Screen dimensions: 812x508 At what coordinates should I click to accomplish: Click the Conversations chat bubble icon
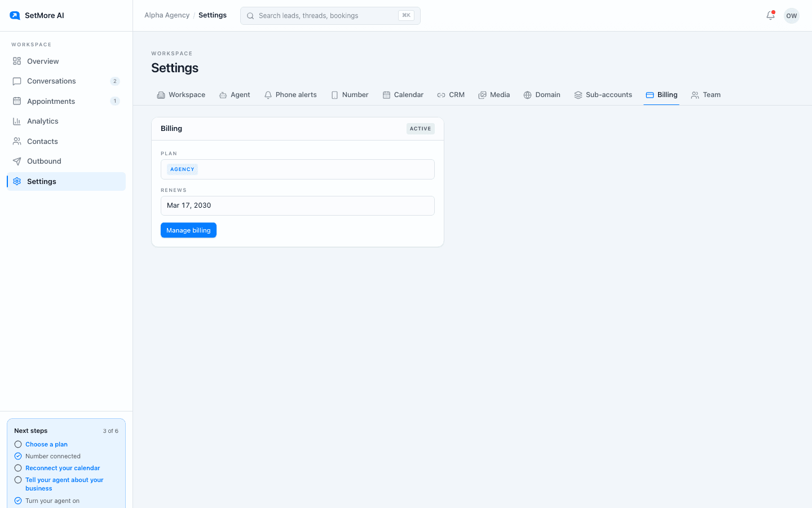17,81
